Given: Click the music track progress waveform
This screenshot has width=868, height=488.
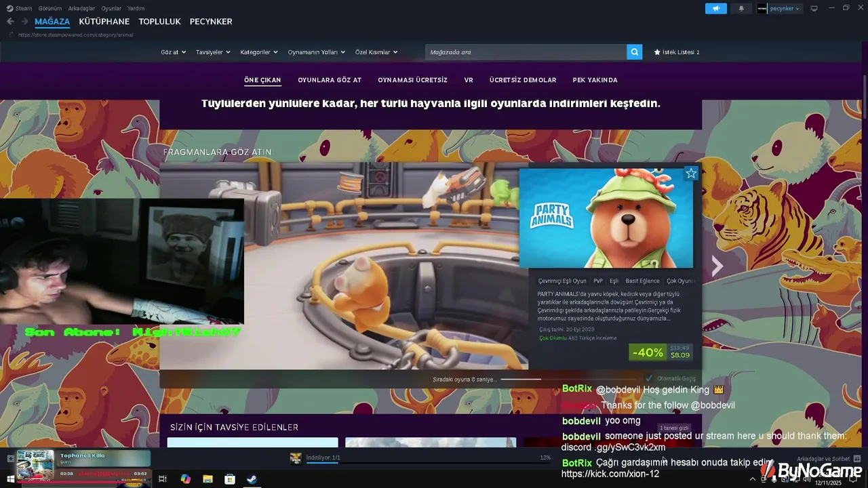Looking at the screenshot, I should pyautogui.click(x=104, y=473).
